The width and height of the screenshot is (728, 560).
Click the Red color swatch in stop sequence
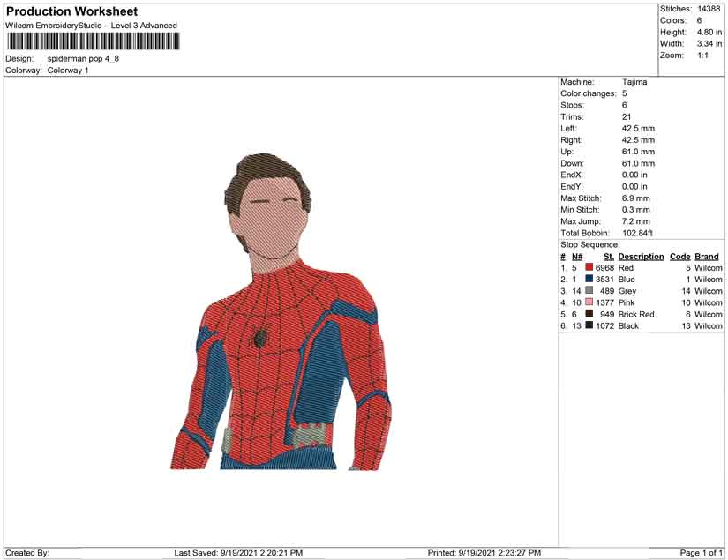point(589,267)
